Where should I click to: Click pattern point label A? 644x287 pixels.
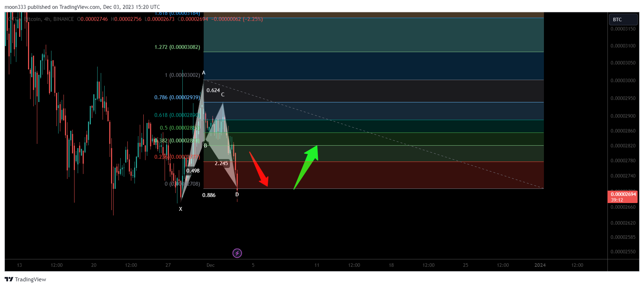204,73
